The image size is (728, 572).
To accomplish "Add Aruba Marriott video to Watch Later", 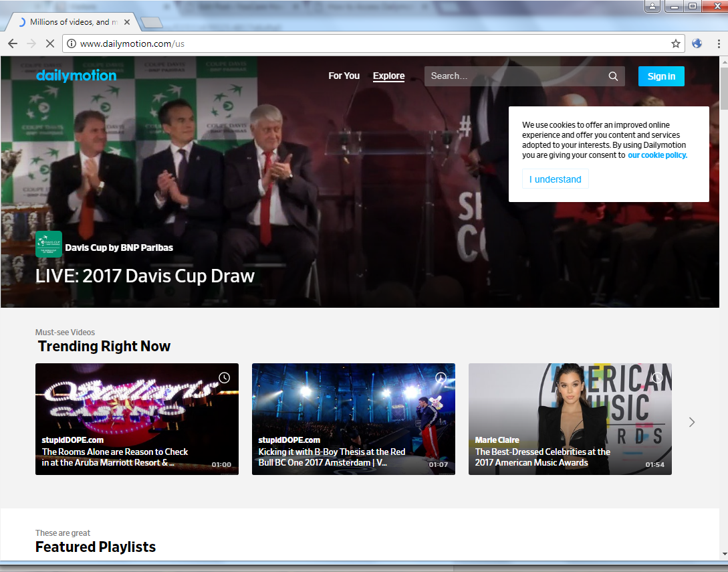I will pyautogui.click(x=224, y=378).
